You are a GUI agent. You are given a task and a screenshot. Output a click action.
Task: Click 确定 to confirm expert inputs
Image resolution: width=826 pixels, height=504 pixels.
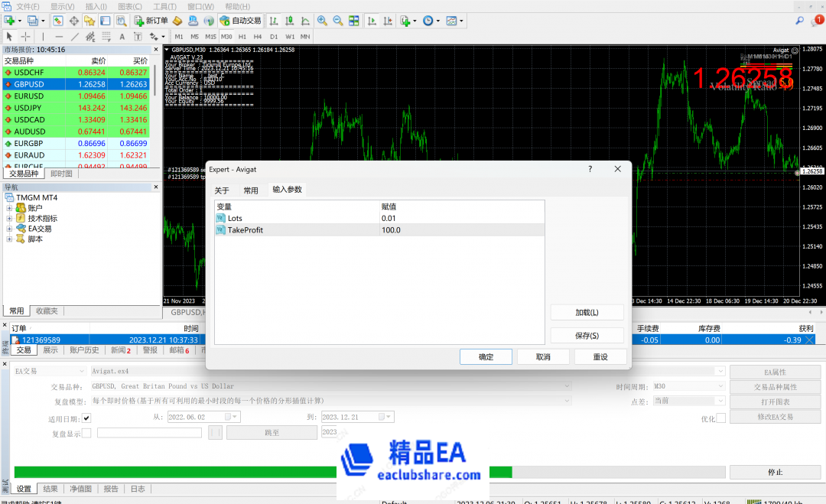[x=486, y=357]
